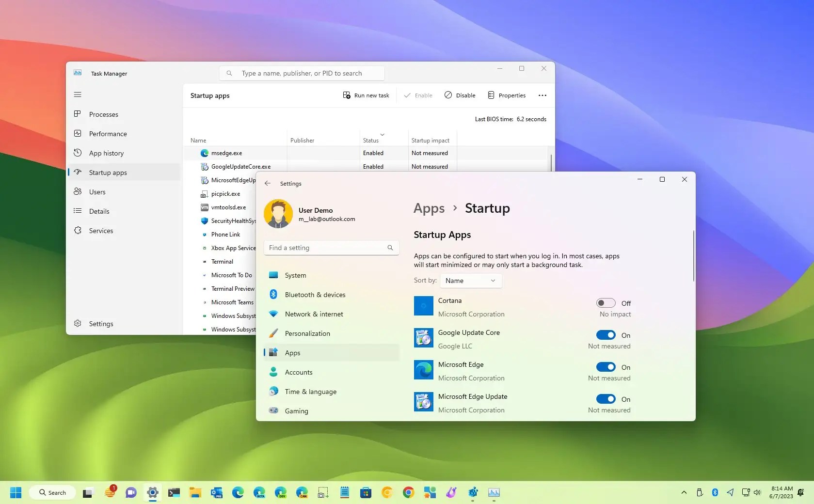
Task: Click the Status column sort chevron
Action: point(383,135)
